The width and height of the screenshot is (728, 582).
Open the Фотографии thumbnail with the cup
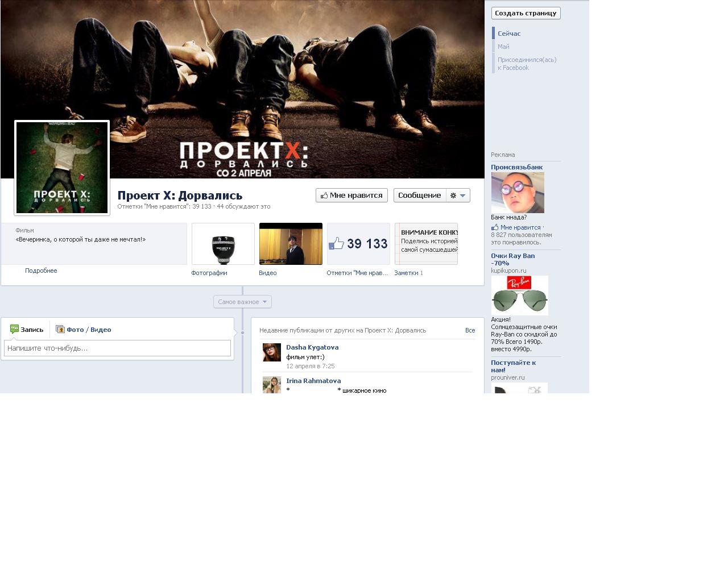223,244
